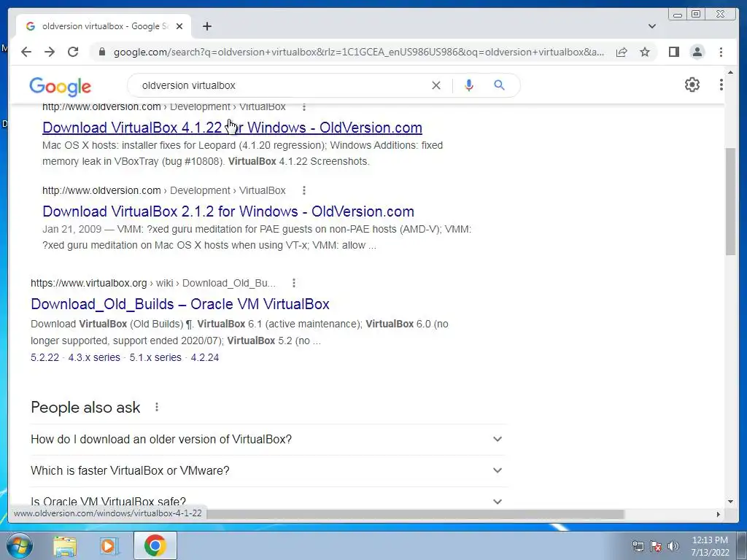The image size is (747, 560).
Task: Open more options for VirtualBox 2.1.2 result
Action: pyautogui.click(x=304, y=190)
